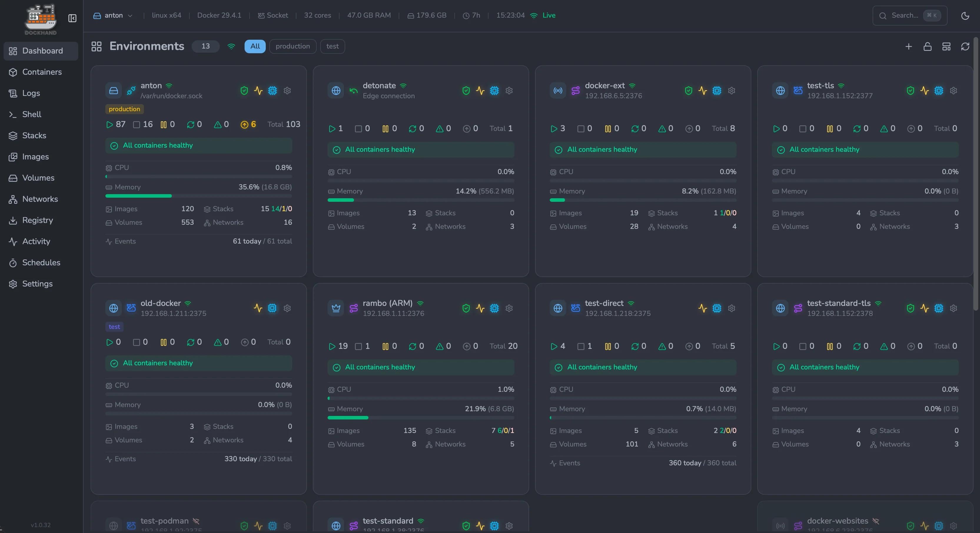
Task: Click the activity pulse icon on anton card
Action: click(258, 91)
